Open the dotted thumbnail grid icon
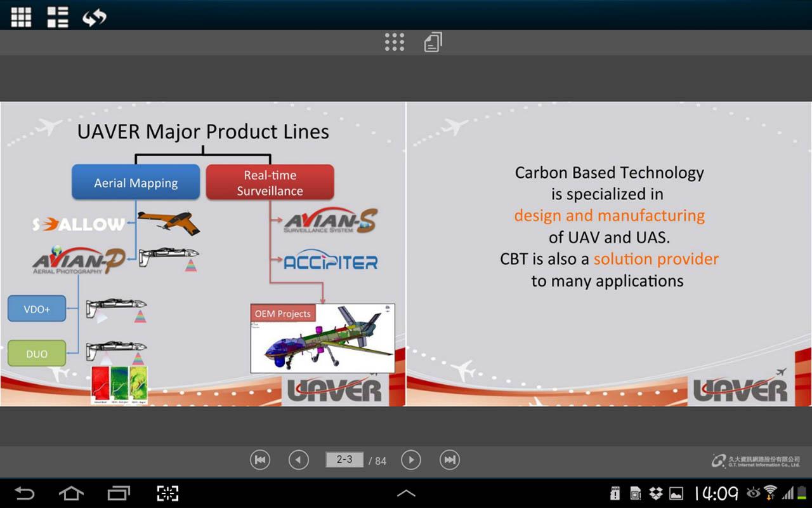The height and width of the screenshot is (508, 812). pyautogui.click(x=395, y=42)
